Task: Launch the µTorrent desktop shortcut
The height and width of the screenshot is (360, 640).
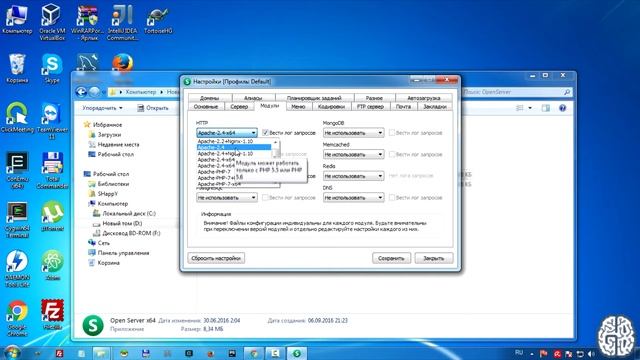Action: (52, 216)
